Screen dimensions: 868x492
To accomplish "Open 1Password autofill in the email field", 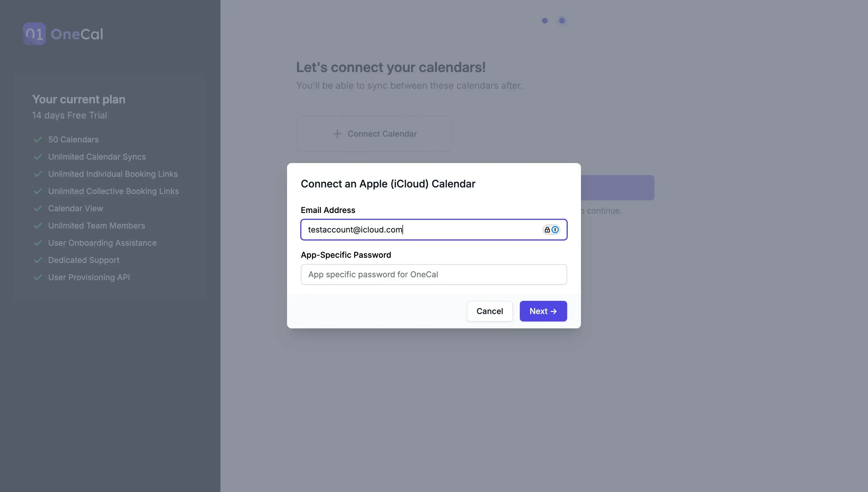I will [x=555, y=229].
